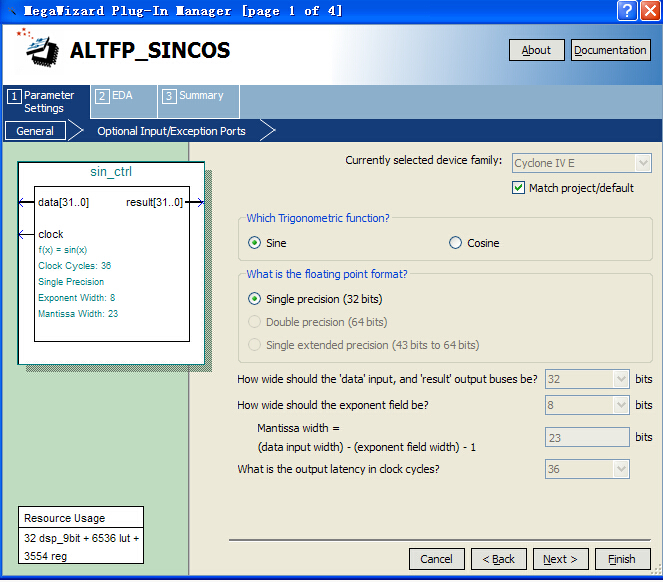663x582 pixels.
Task: Click the mantissa width field
Action: [x=587, y=437]
